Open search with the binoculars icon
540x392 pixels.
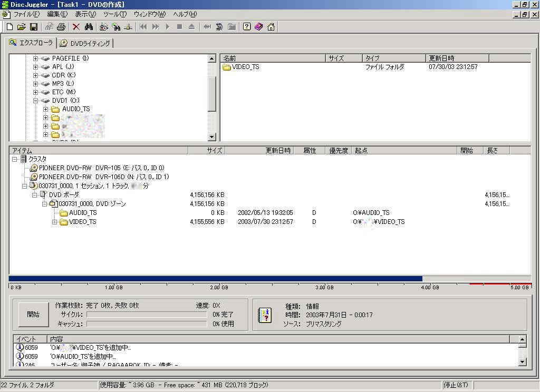pyautogui.click(x=89, y=26)
